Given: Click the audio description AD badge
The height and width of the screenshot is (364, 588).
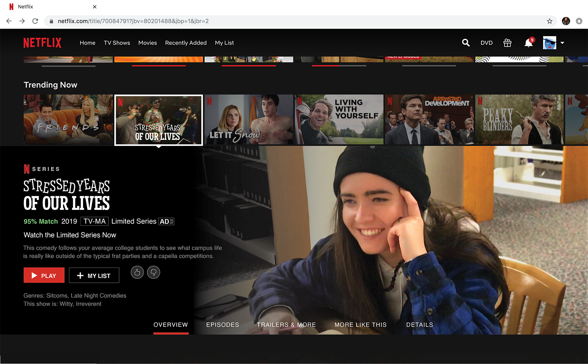Looking at the screenshot, I should [166, 221].
